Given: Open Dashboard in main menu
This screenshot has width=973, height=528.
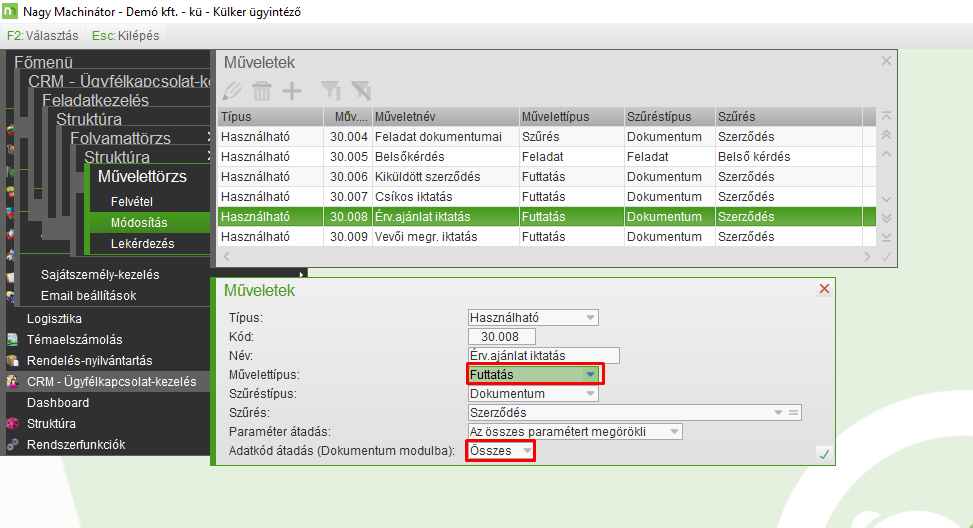Looking at the screenshot, I should tap(58, 403).
